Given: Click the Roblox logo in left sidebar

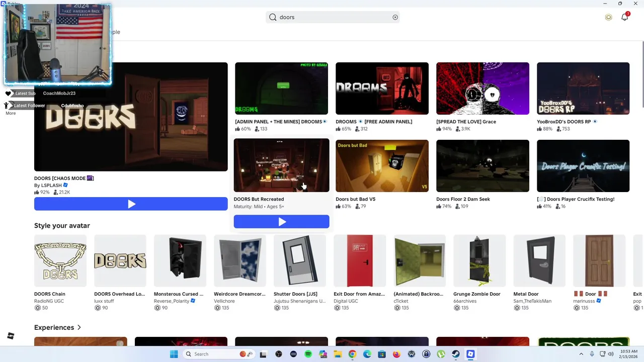Looking at the screenshot, I should pos(11,336).
